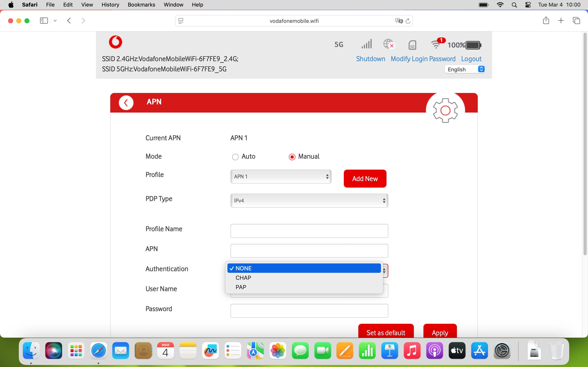Open the Bookmarks menu

tap(141, 5)
